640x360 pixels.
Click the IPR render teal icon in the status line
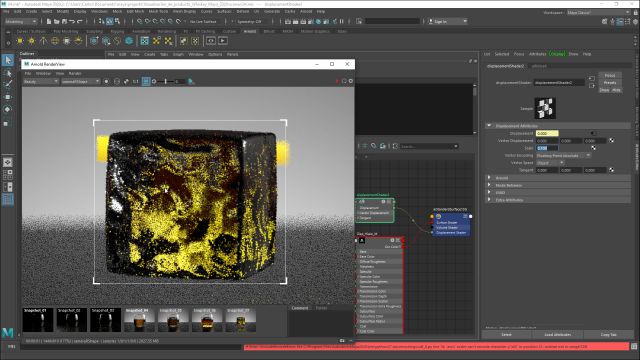[318, 21]
